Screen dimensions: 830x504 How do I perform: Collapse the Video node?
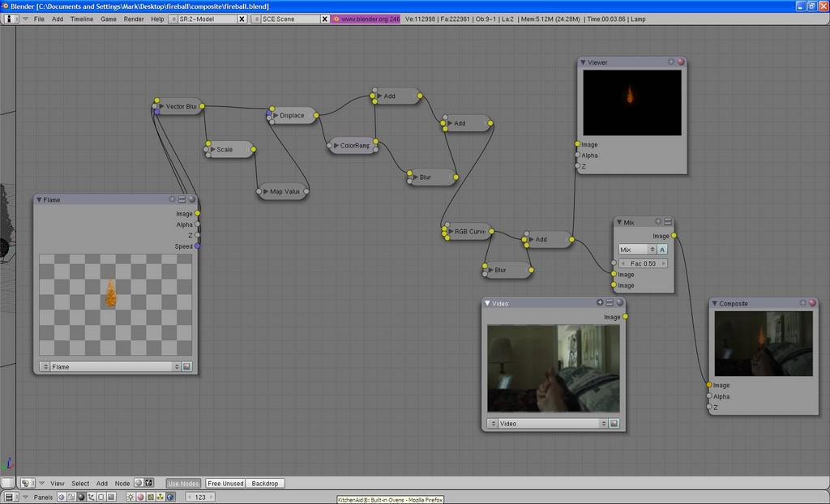pos(487,303)
